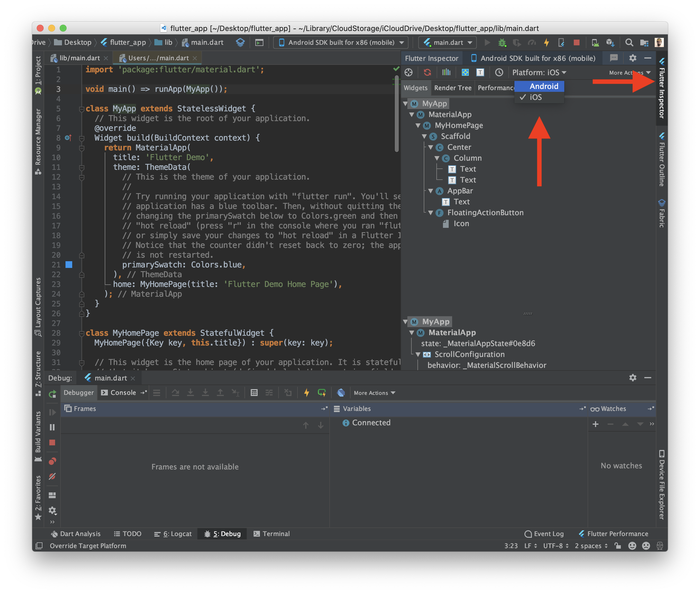This screenshot has width=700, height=594.
Task: Stop the app with the red square in main toolbar
Action: 576,43
